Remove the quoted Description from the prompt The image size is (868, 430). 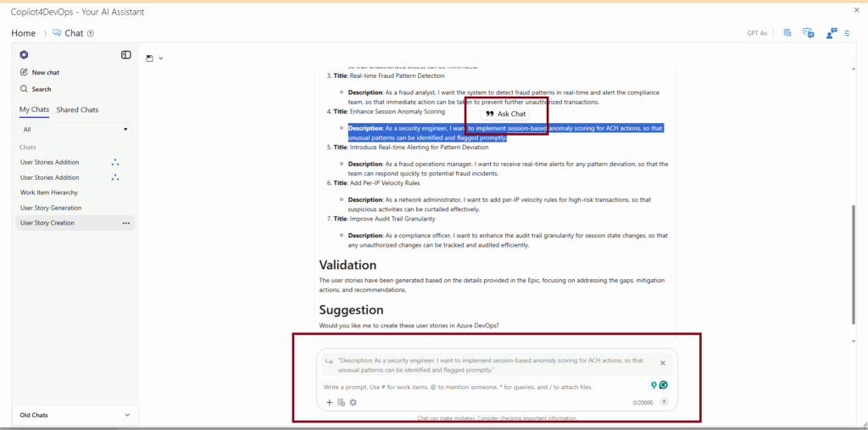[x=663, y=363]
